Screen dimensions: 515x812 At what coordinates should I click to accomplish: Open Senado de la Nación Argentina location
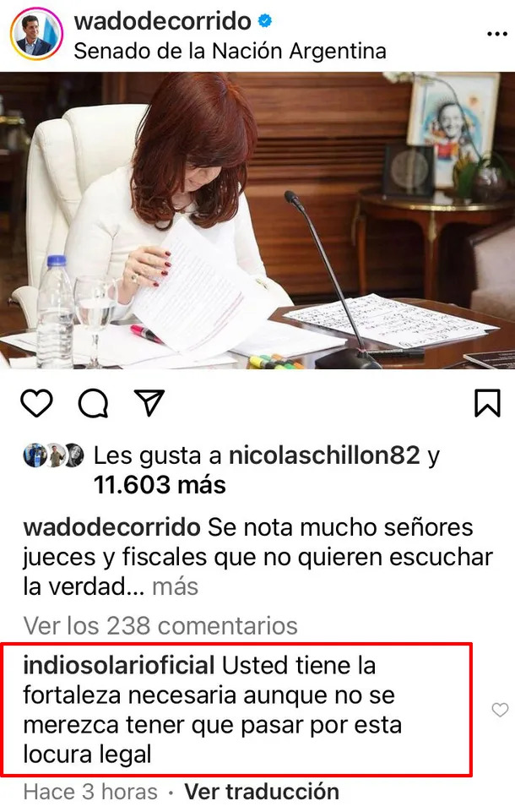tap(230, 52)
